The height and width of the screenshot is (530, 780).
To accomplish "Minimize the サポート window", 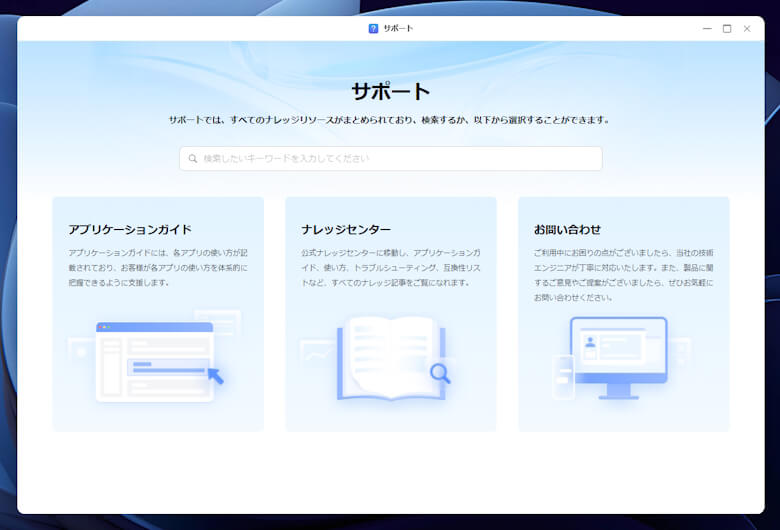I will point(707,28).
